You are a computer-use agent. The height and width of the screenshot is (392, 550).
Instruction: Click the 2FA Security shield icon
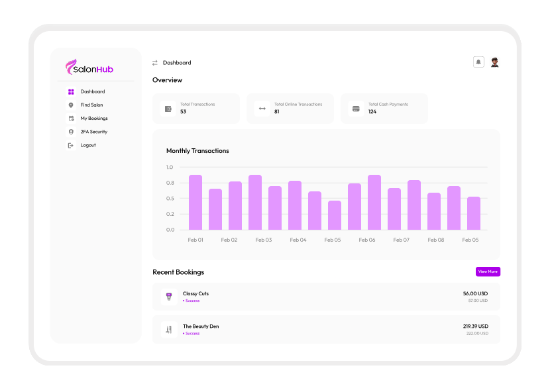(71, 132)
